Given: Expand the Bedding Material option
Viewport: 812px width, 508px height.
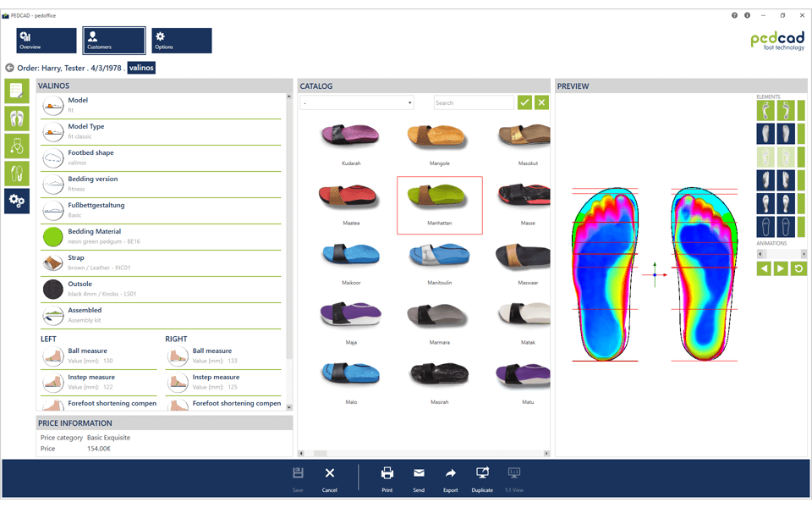Looking at the screenshot, I should 161,236.
